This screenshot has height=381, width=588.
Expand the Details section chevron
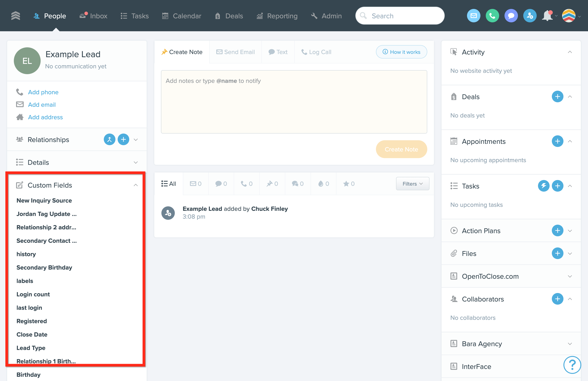click(x=136, y=162)
